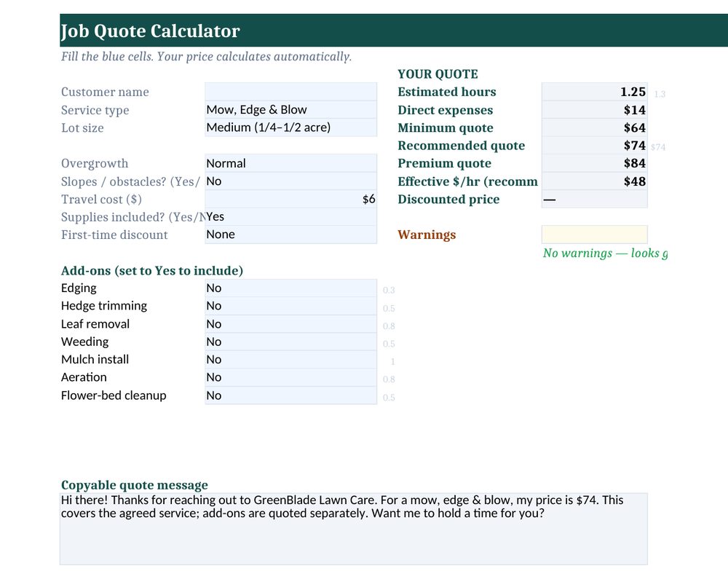Click the Leaf removal add-on cell

tap(290, 324)
